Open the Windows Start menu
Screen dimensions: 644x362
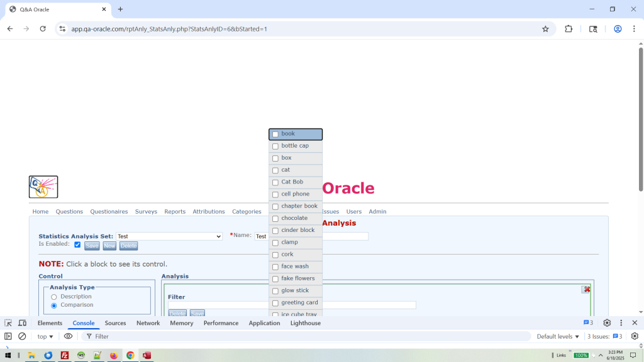(8, 356)
